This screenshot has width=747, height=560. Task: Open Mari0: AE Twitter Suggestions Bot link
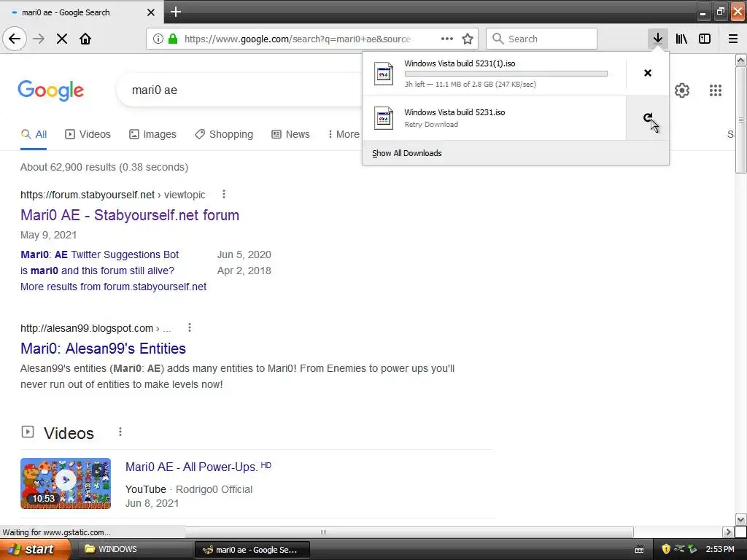[x=99, y=254]
